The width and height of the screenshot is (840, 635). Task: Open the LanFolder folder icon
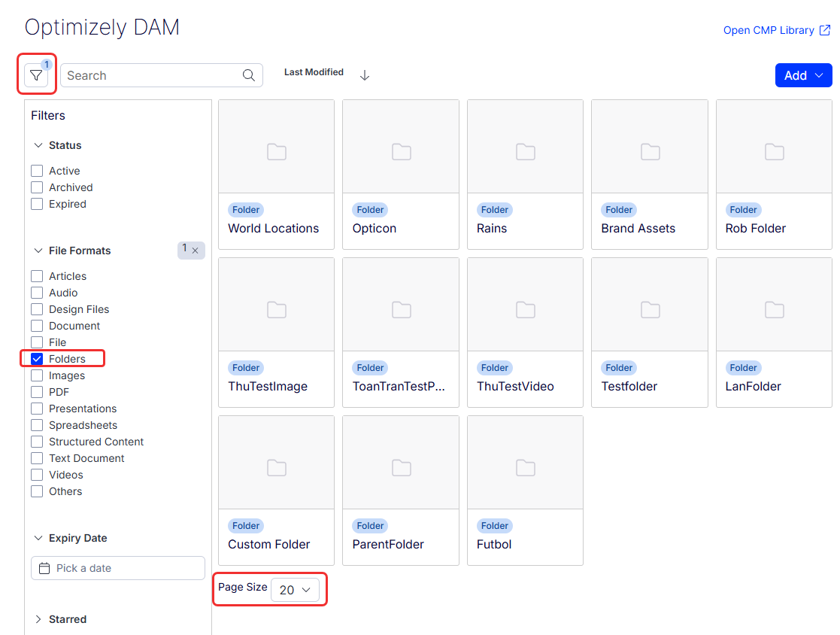775,310
